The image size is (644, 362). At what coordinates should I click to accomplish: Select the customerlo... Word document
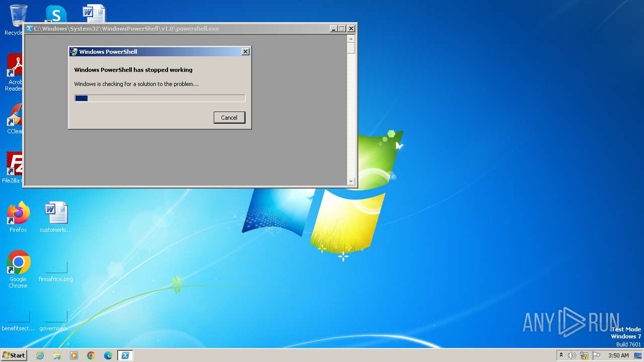point(56,217)
